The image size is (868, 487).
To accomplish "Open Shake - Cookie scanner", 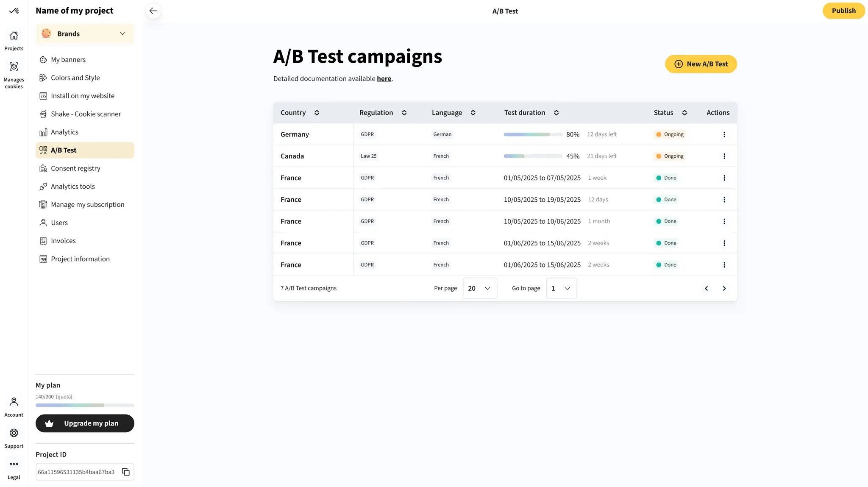I will 85,114.
